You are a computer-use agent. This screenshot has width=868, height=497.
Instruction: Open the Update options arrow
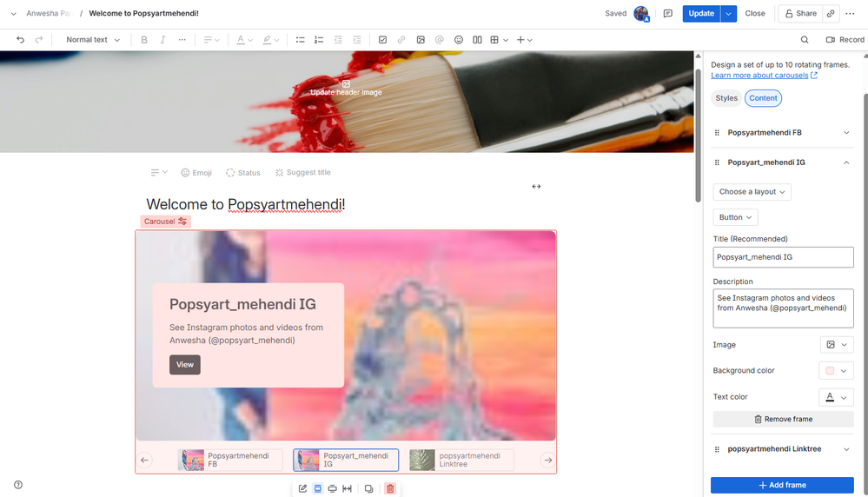tap(728, 13)
